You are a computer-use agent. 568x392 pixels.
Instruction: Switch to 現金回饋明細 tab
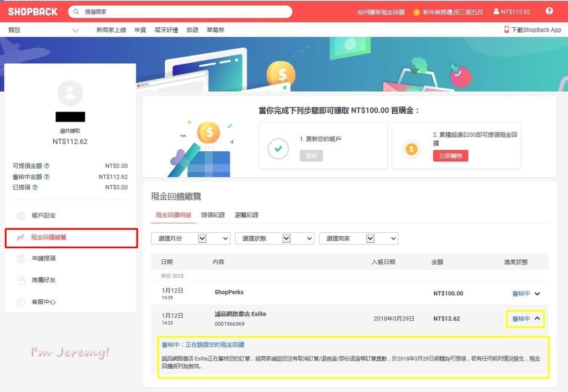tap(173, 215)
